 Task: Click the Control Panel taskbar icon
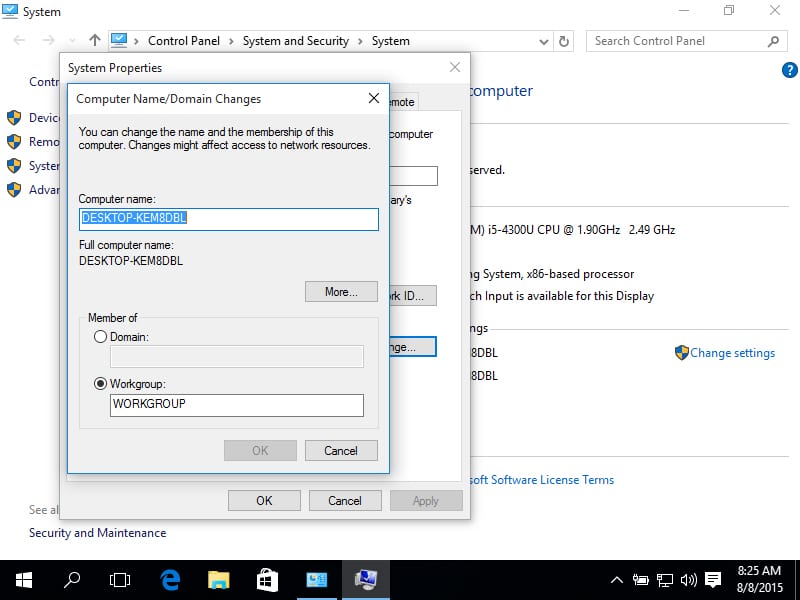316,580
